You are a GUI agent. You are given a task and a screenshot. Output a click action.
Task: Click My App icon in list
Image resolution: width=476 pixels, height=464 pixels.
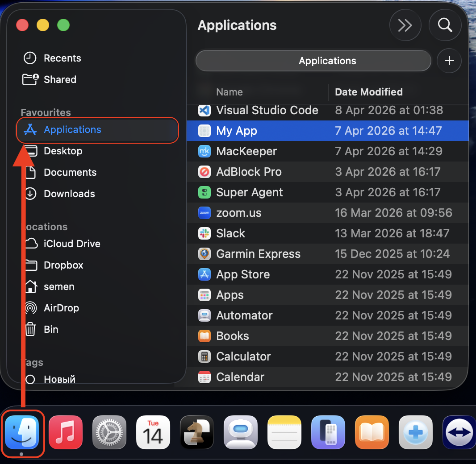point(205,131)
